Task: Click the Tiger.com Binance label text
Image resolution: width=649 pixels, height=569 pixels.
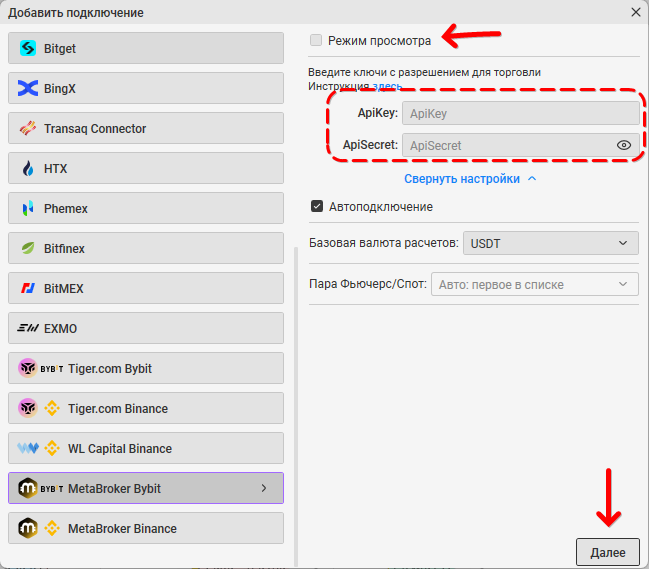Action: [118, 408]
